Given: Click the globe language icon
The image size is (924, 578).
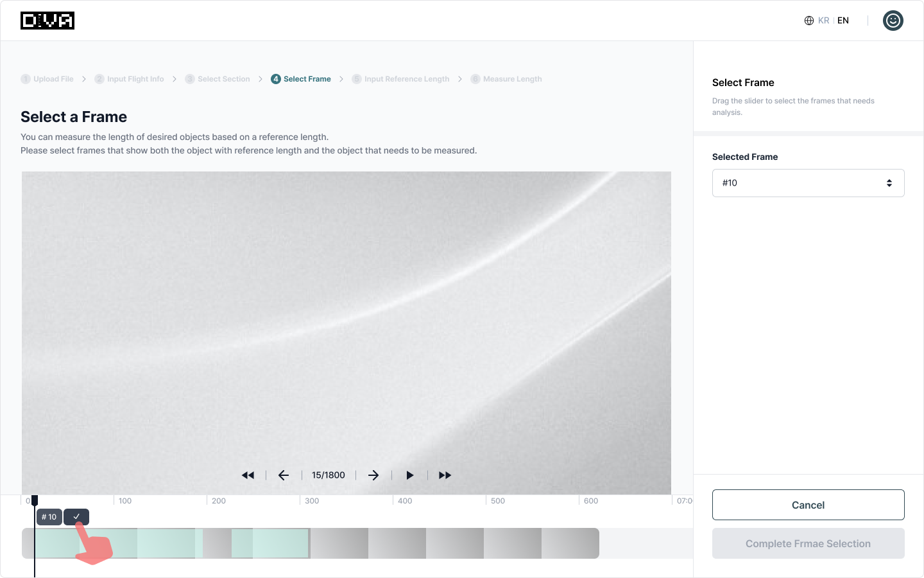Looking at the screenshot, I should 809,21.
